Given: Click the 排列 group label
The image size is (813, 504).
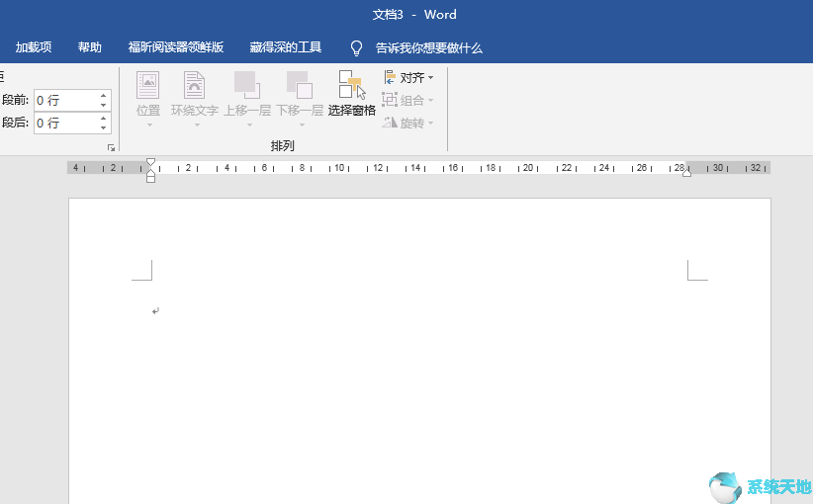Looking at the screenshot, I should 283,146.
